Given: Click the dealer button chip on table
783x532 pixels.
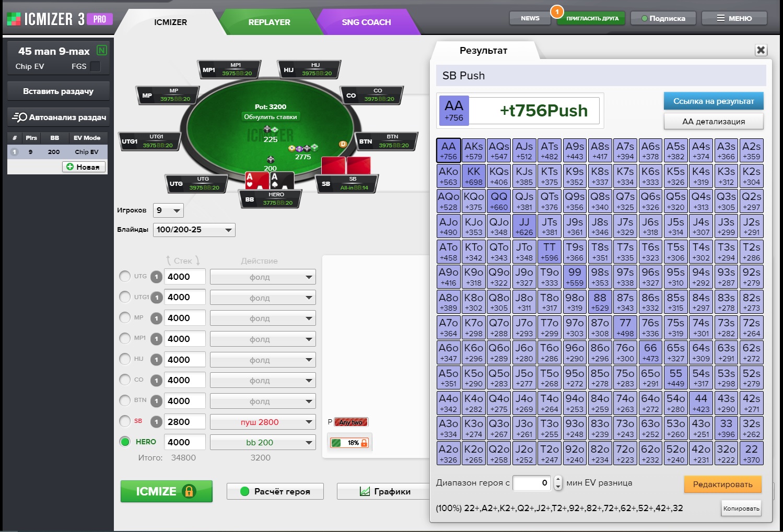Looking at the screenshot, I should (343, 144).
